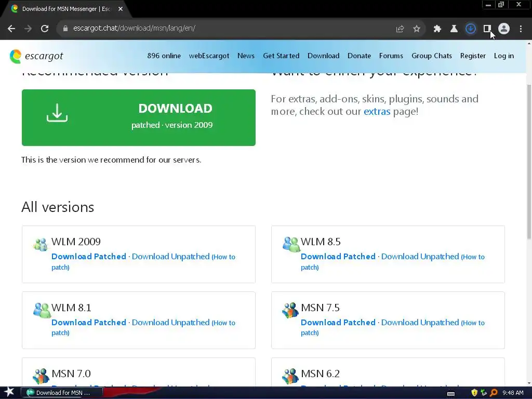Image resolution: width=532 pixels, height=399 pixels.
Task: Open the Chrome three-dot menu
Action: tap(521, 29)
